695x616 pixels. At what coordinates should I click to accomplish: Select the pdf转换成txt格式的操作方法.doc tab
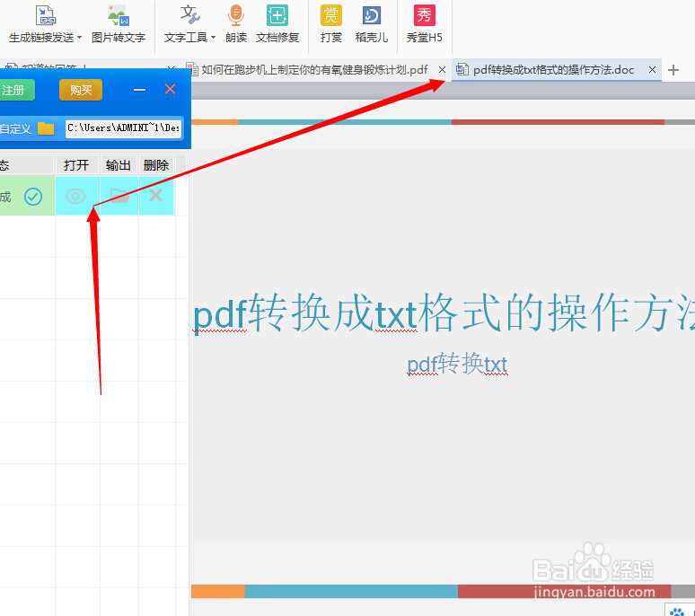553,70
